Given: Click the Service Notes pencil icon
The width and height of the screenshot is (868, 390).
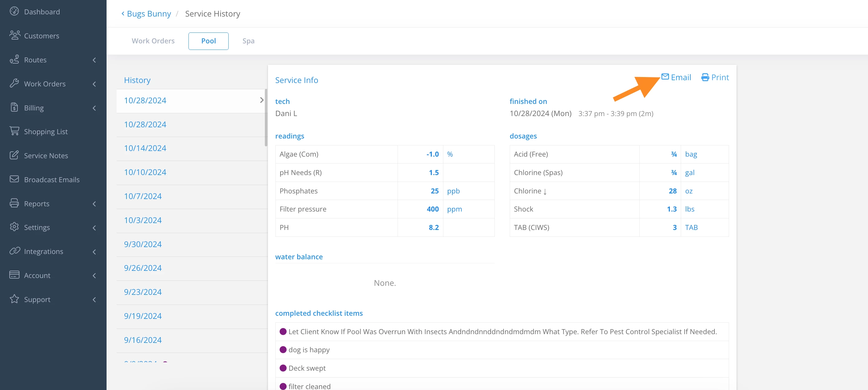Looking at the screenshot, I should tap(14, 155).
